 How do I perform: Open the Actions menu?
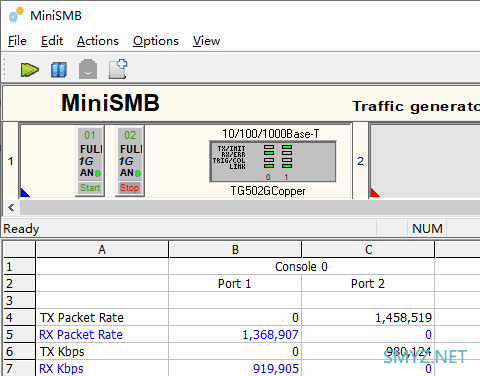pyautogui.click(x=98, y=41)
